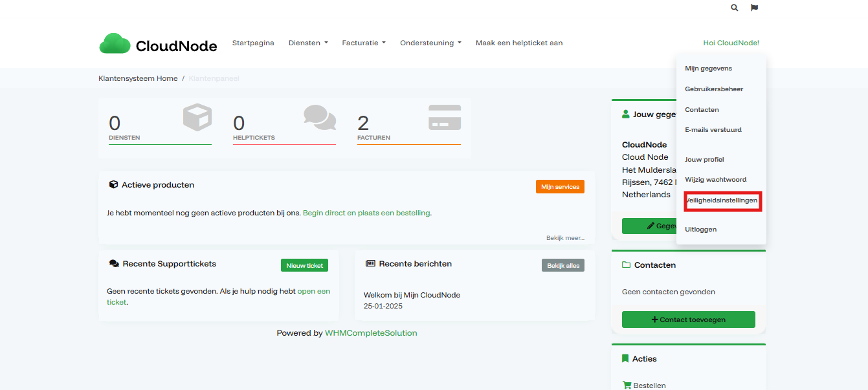
Task: Open Maak een helpticket aan
Action: tap(519, 43)
